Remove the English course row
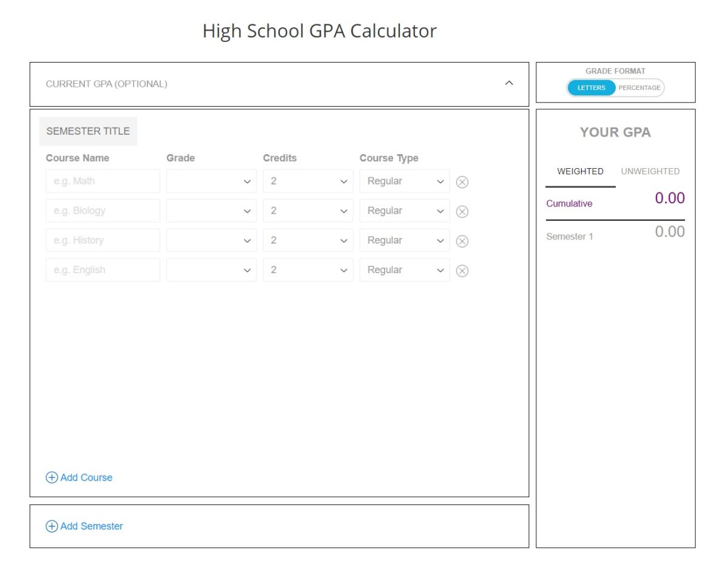The height and width of the screenshot is (581, 728). [462, 271]
